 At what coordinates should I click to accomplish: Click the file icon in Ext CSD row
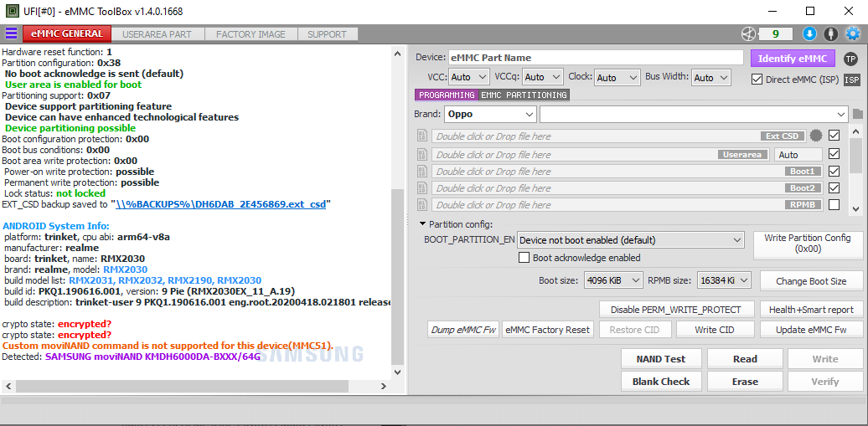(x=422, y=136)
